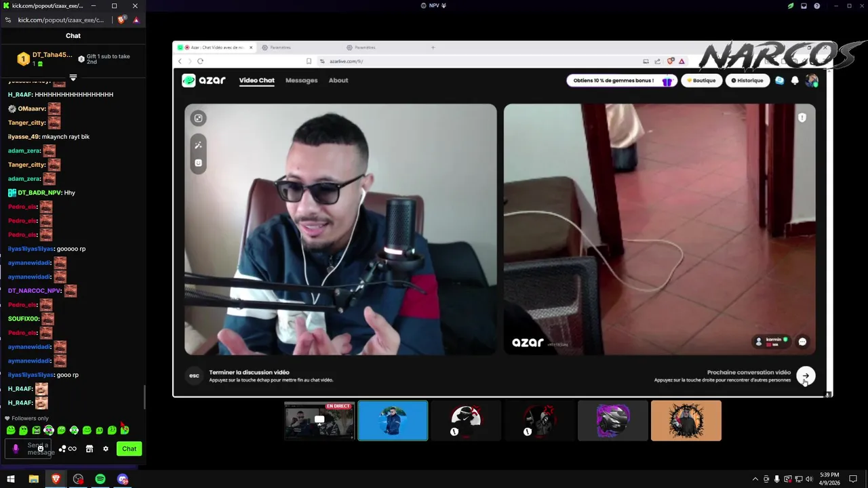868x488 pixels.
Task: Open the face filter icon on local video
Action: click(198, 163)
